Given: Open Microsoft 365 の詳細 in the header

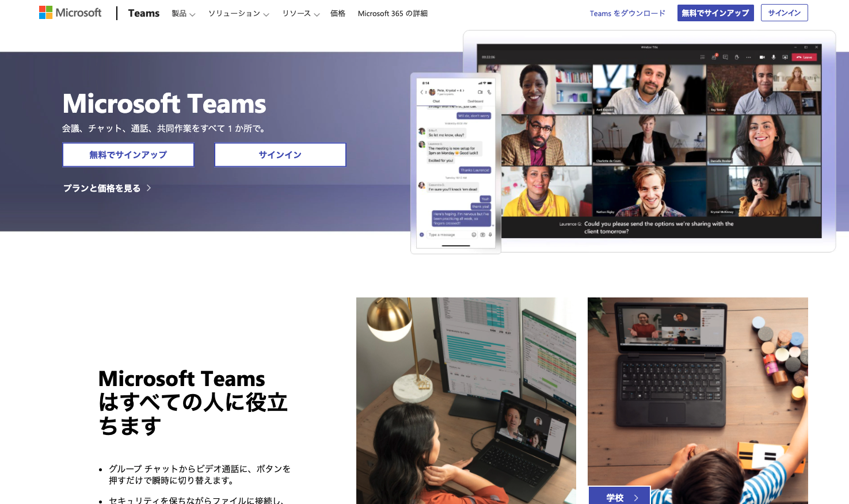Looking at the screenshot, I should [x=393, y=13].
